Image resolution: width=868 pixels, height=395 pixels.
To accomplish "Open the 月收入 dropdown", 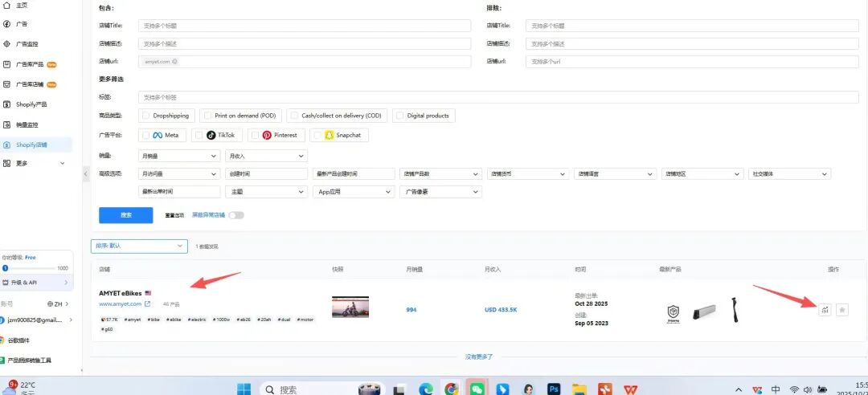I will (266, 156).
